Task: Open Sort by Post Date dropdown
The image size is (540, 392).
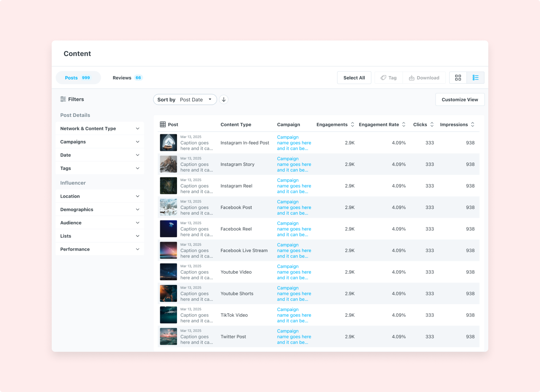Action: (x=185, y=100)
